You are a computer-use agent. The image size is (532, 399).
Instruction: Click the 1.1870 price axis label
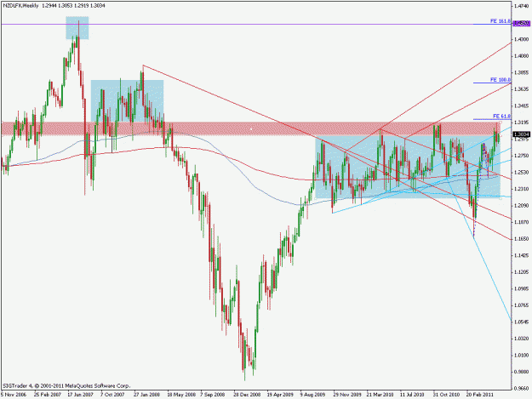click(x=523, y=222)
